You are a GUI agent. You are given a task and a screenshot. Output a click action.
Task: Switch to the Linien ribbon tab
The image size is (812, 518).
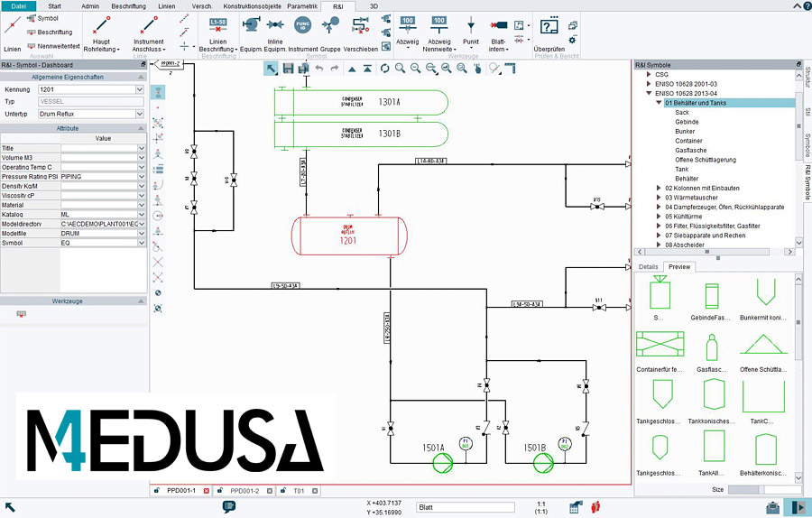pyautogui.click(x=166, y=5)
